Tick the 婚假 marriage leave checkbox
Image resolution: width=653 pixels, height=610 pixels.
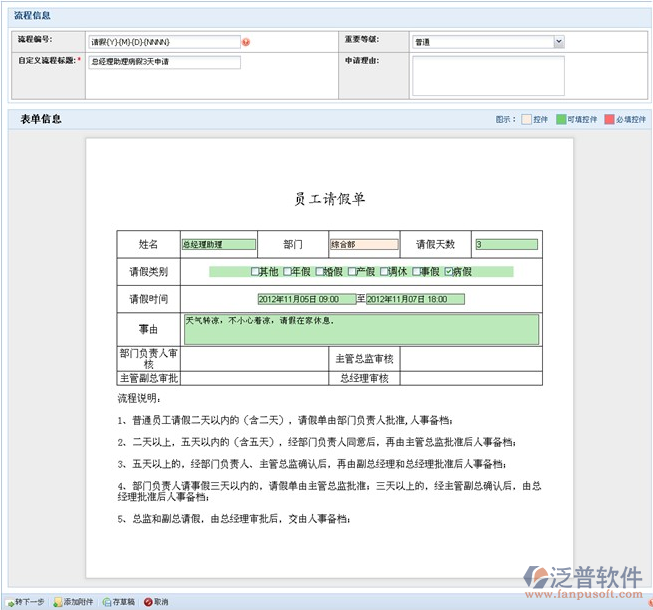point(319,271)
